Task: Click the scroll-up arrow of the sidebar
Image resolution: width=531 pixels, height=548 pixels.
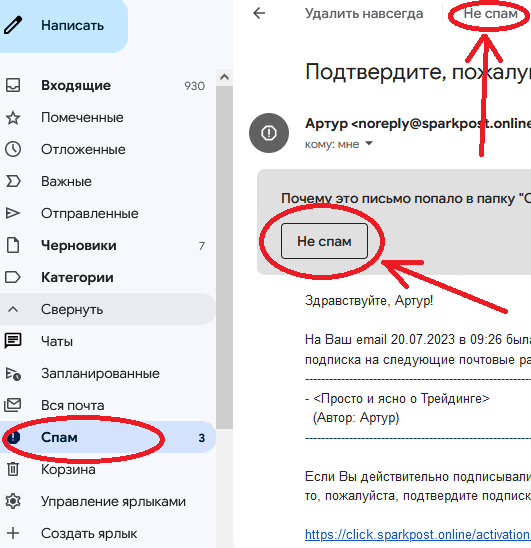Action: click(x=224, y=77)
